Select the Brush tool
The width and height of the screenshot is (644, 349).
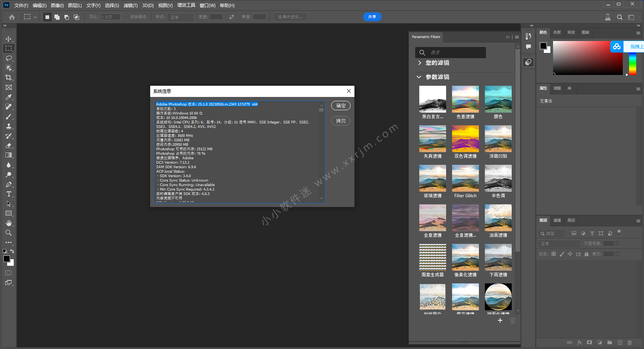coord(9,116)
